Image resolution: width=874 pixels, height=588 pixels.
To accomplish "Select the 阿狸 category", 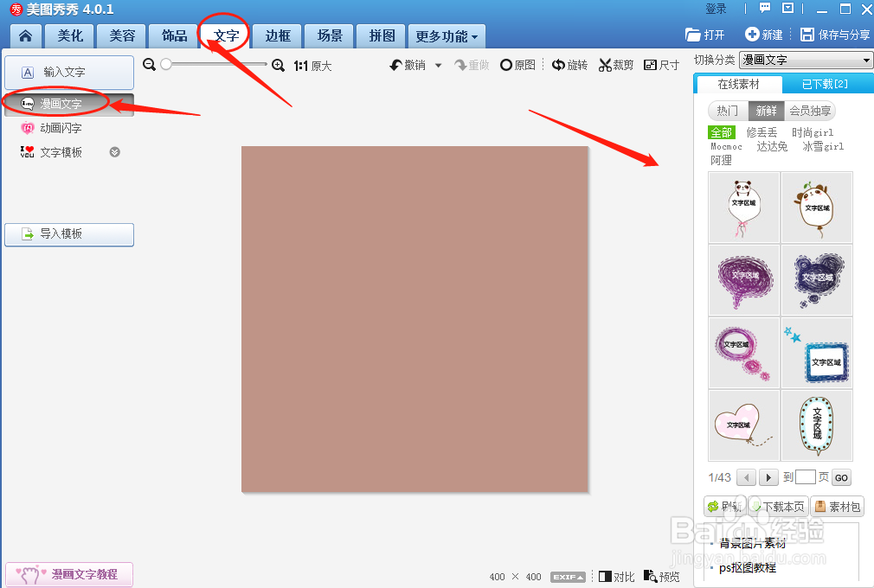I will click(721, 160).
